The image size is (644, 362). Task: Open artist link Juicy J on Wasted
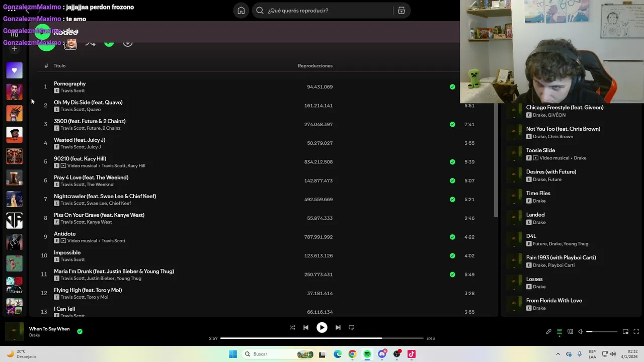(x=94, y=147)
